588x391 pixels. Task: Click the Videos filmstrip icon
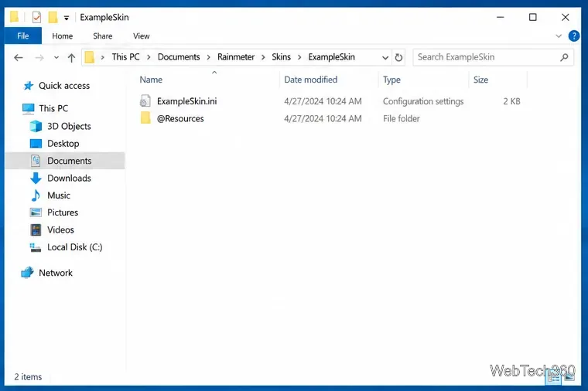(36, 229)
